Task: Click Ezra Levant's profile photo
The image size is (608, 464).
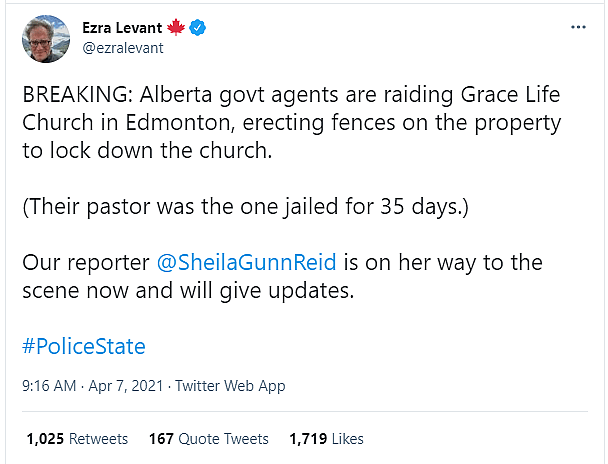Action: pyautogui.click(x=44, y=38)
